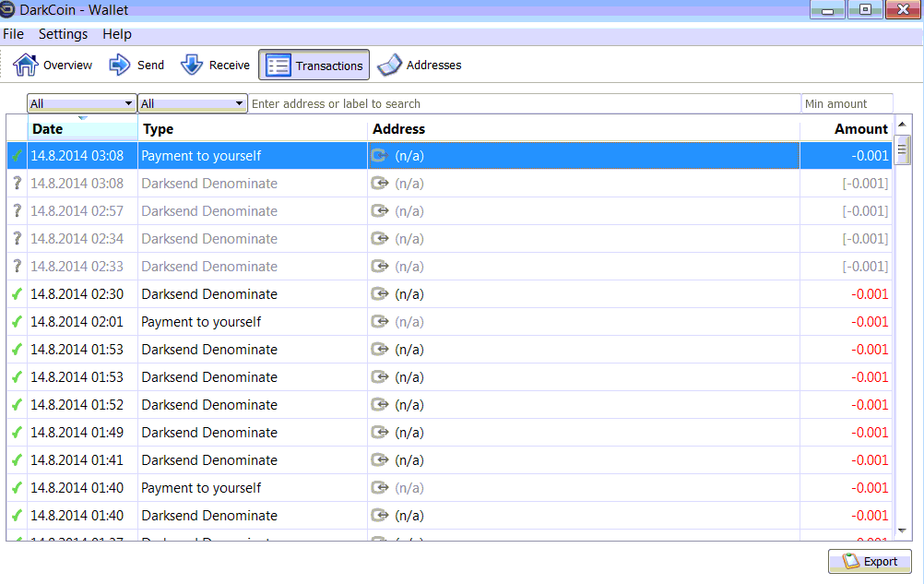924x584 pixels.
Task: Click question mark status of 02:57 transaction
Action: pyautogui.click(x=18, y=211)
